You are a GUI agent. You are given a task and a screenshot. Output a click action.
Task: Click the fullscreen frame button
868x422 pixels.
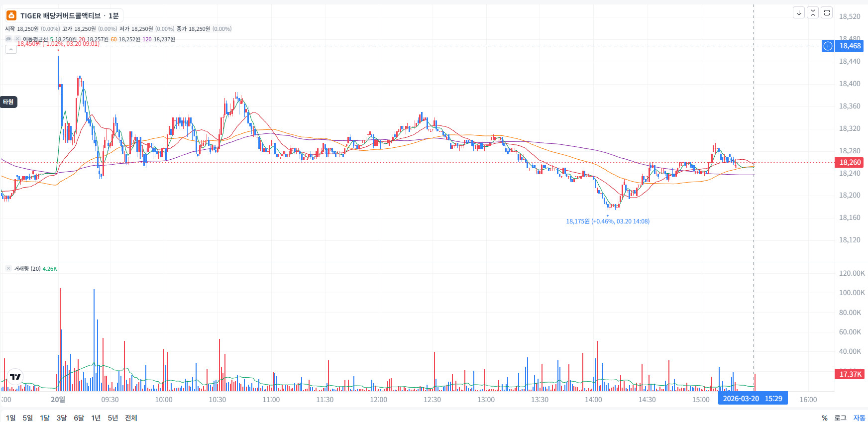(x=827, y=12)
